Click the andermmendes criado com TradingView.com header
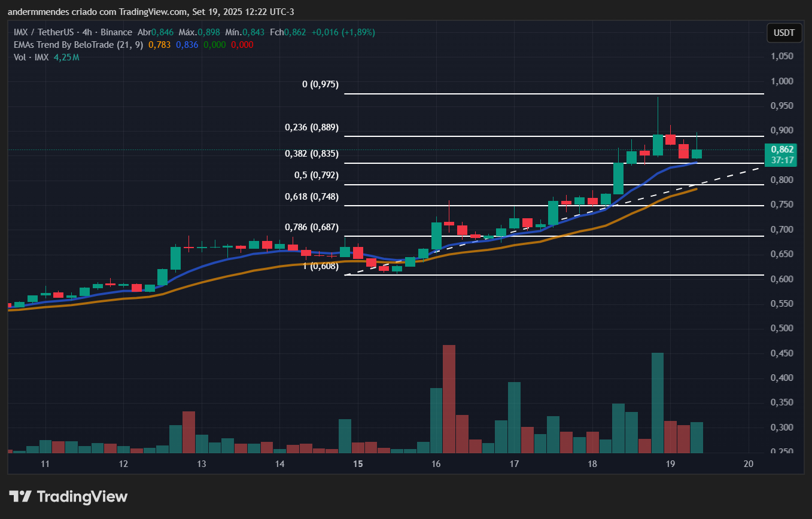The image size is (812, 519). [x=150, y=12]
